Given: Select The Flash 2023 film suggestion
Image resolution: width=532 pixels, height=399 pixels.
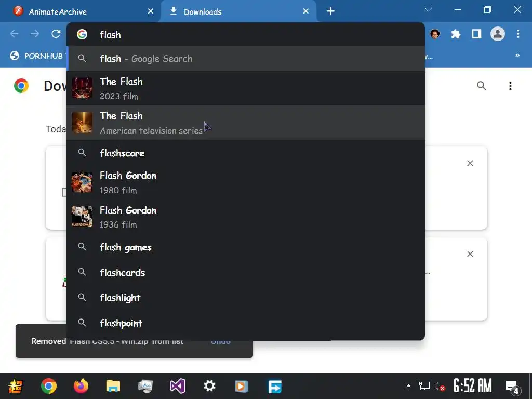Looking at the screenshot, I should pos(246,88).
